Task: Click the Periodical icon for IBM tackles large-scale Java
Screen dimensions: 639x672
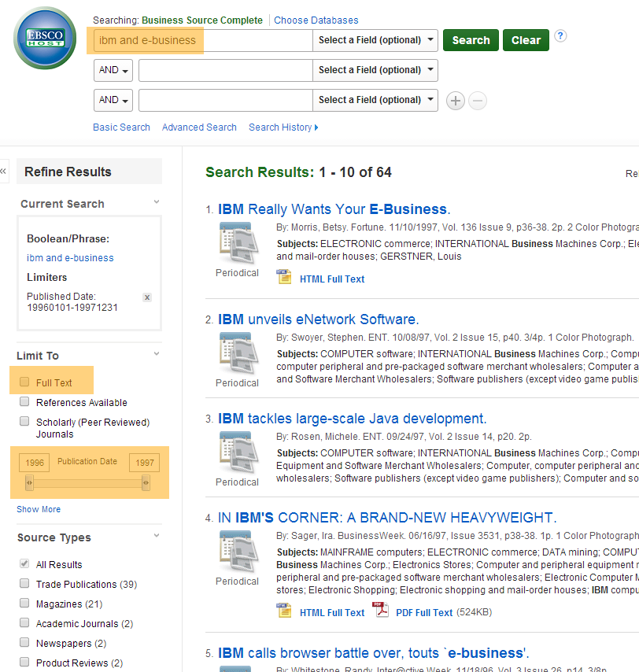Action: [238, 452]
